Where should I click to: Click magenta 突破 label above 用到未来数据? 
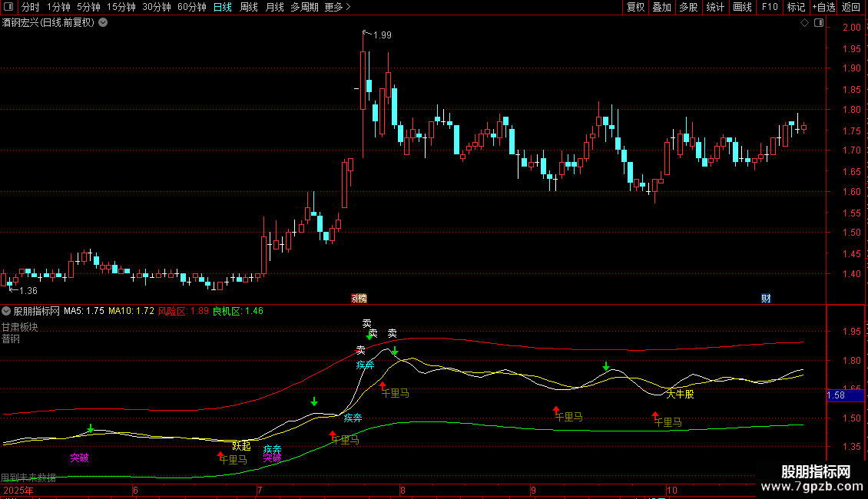79,458
